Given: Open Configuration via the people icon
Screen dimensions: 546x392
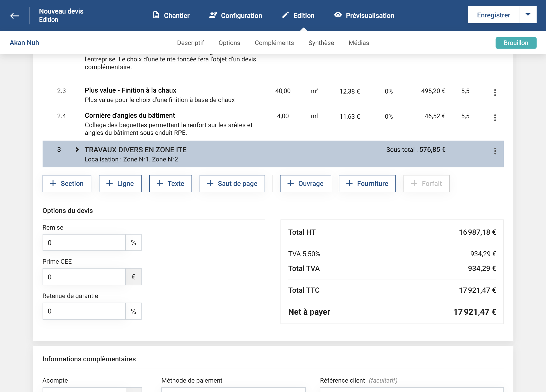Looking at the screenshot, I should [x=213, y=15].
